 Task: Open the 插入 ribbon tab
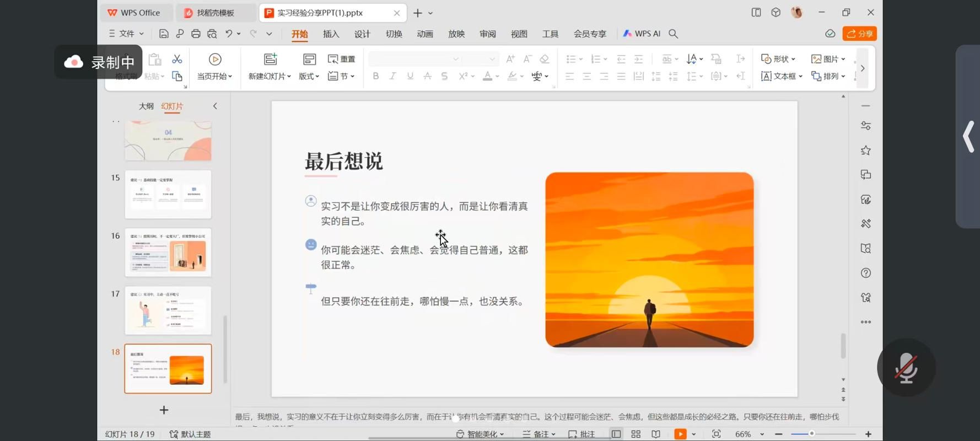click(x=331, y=34)
